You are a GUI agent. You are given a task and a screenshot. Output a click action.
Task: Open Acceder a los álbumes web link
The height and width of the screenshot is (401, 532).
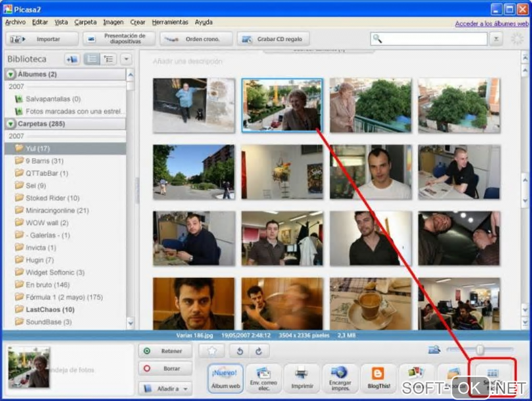tap(491, 23)
